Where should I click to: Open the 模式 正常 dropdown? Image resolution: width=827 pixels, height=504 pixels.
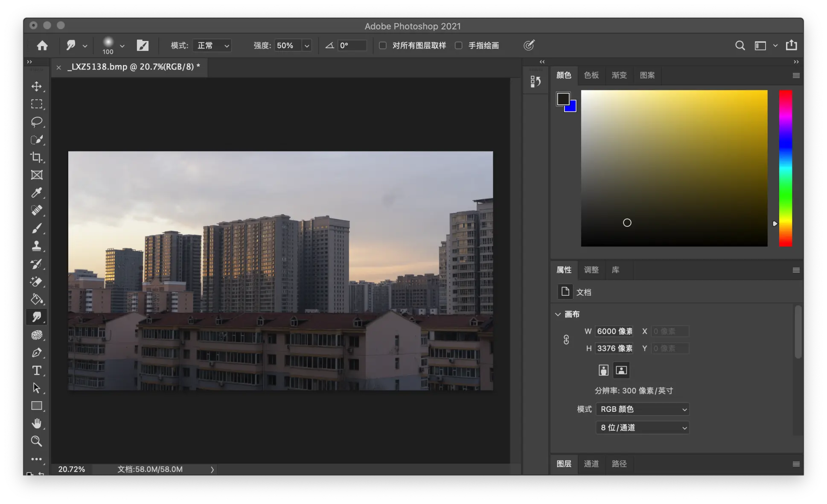tap(212, 45)
